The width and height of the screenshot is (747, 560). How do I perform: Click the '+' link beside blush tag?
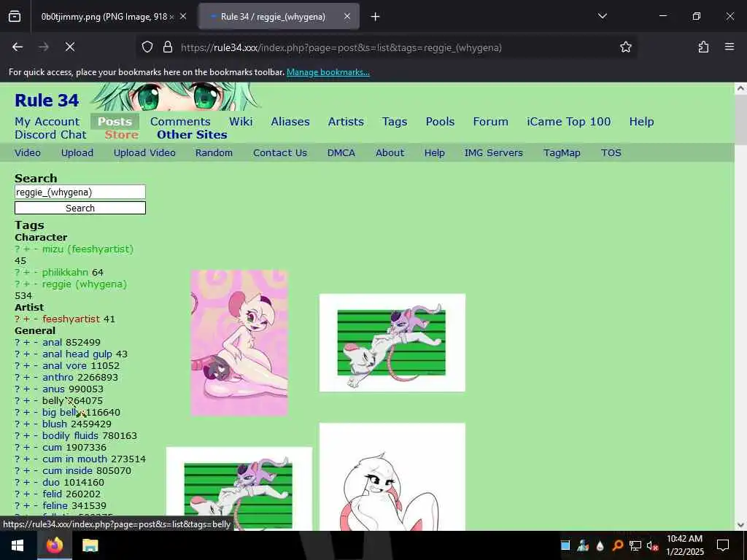[x=27, y=424]
